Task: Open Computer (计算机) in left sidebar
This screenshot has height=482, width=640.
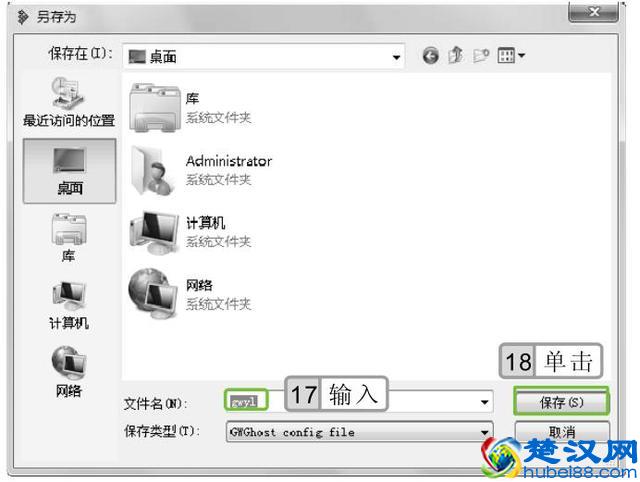Action: click(69, 305)
